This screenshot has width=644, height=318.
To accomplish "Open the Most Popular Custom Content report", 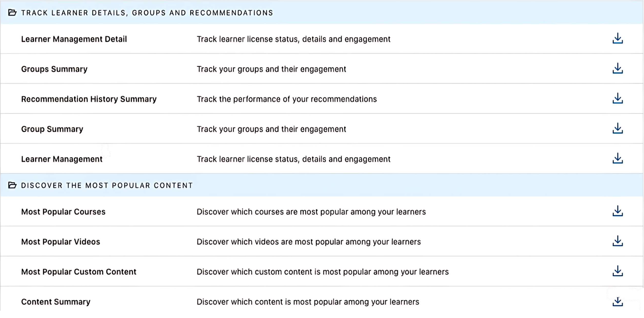I will click(79, 272).
